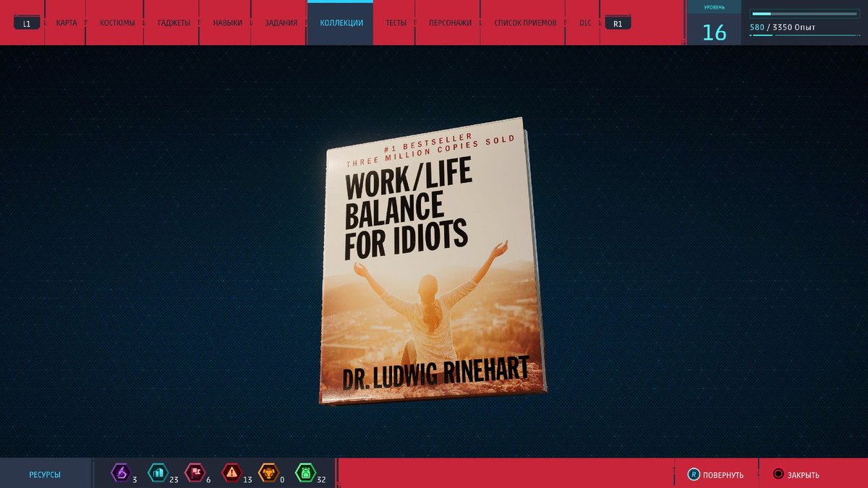Open the Карта tab
Screen dimensions: 868x488
pos(67,23)
